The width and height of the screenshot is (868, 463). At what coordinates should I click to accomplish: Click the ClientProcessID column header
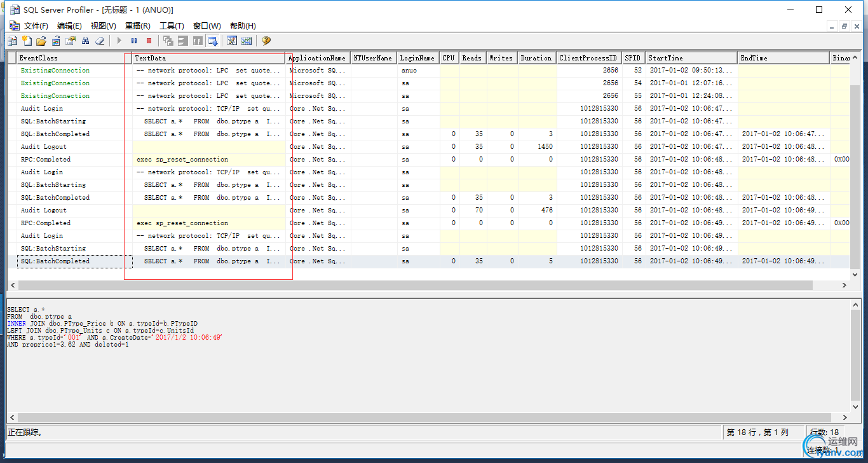click(589, 58)
